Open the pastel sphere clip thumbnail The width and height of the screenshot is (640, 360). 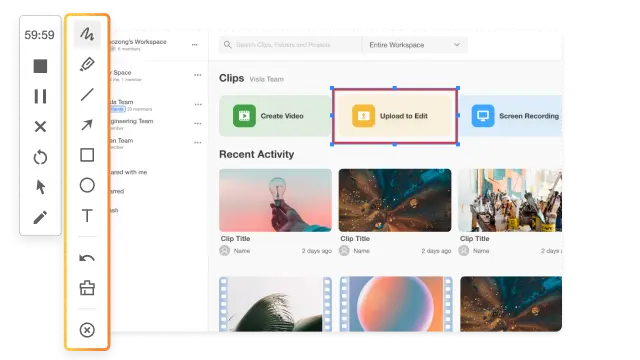click(x=396, y=304)
